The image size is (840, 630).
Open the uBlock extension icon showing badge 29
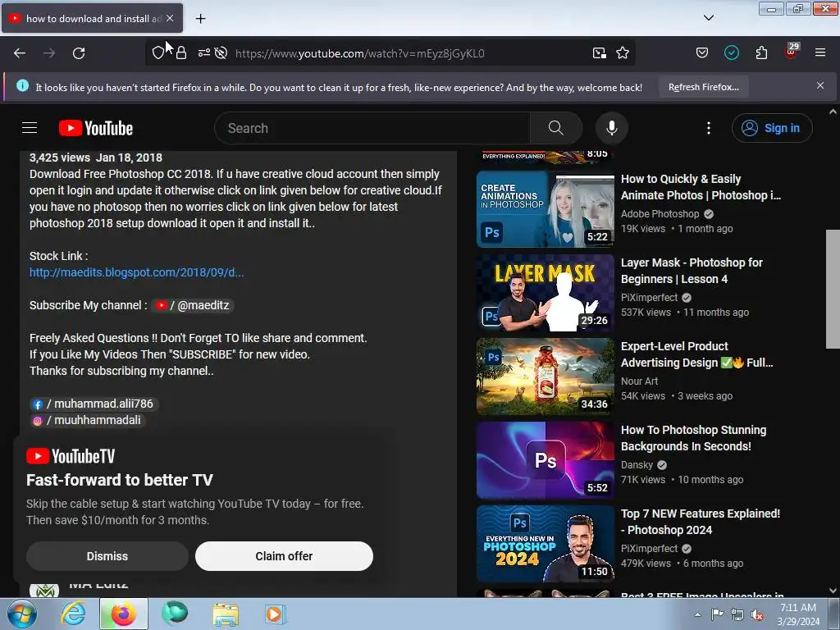[792, 52]
